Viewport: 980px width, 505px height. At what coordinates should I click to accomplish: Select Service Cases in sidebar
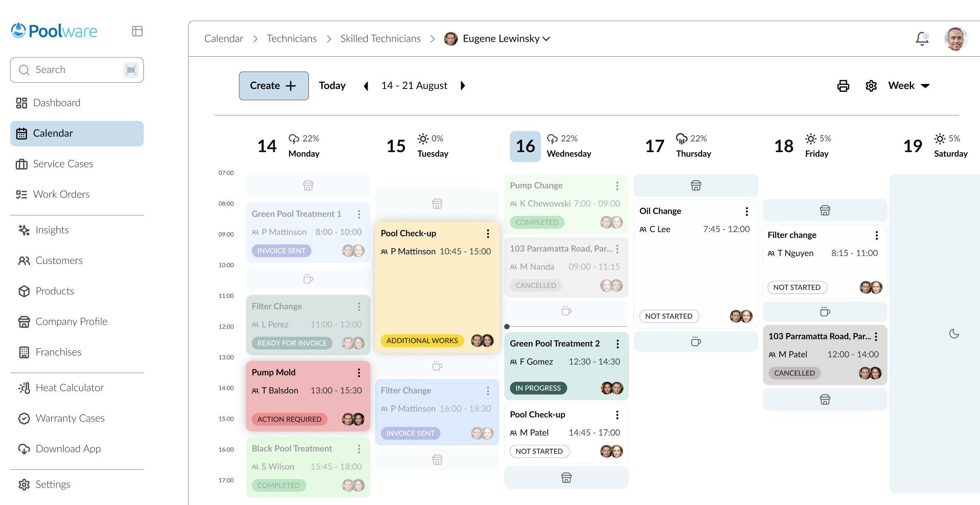(x=77, y=164)
